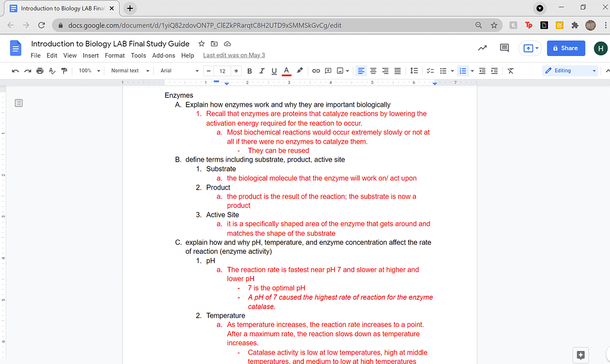Toggle Italic formatting

click(x=262, y=71)
